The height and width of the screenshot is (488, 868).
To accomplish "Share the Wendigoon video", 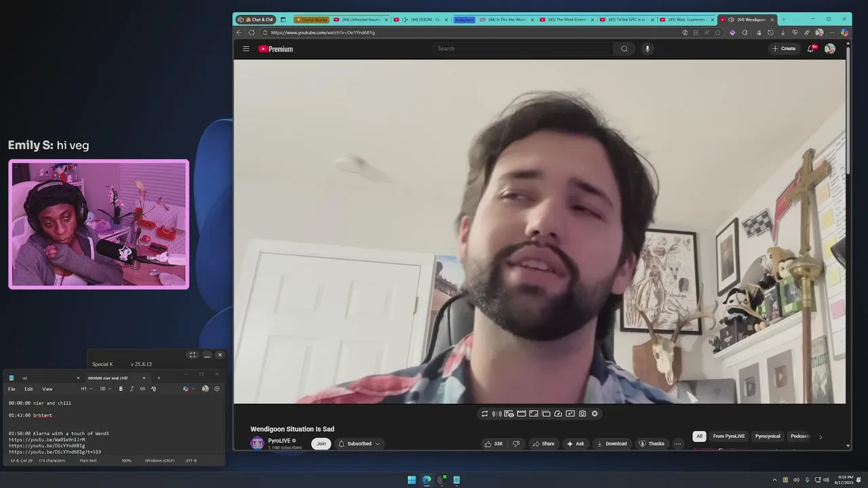I will (x=543, y=444).
